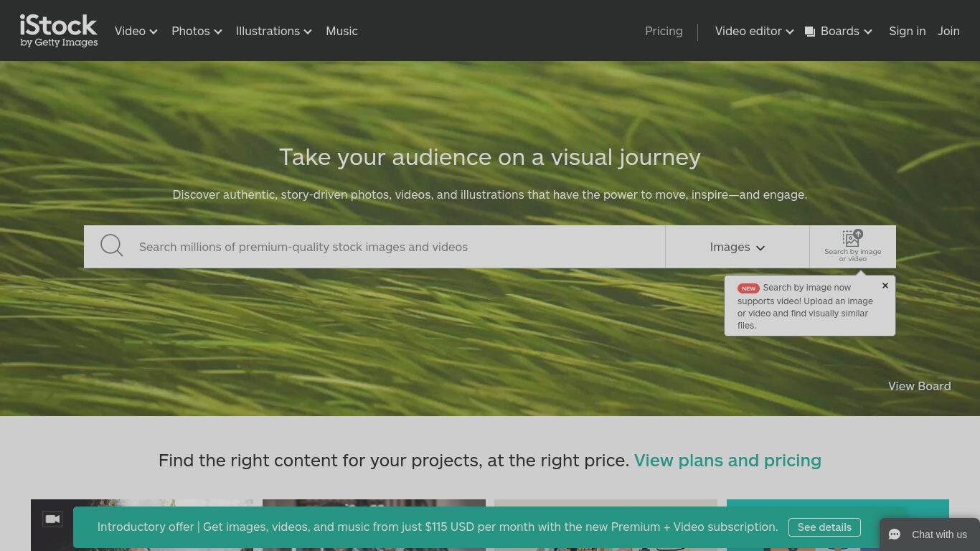Click the video camera icon on thumbnail
This screenshot has height=551, width=980.
click(x=52, y=519)
